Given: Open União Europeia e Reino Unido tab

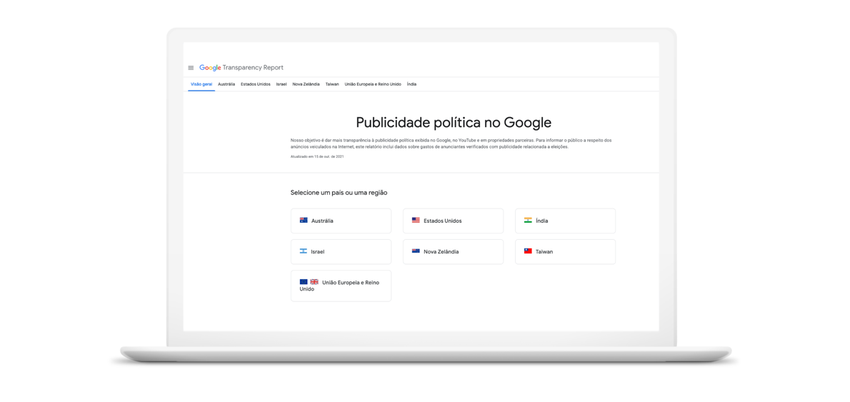Looking at the screenshot, I should point(373,85).
